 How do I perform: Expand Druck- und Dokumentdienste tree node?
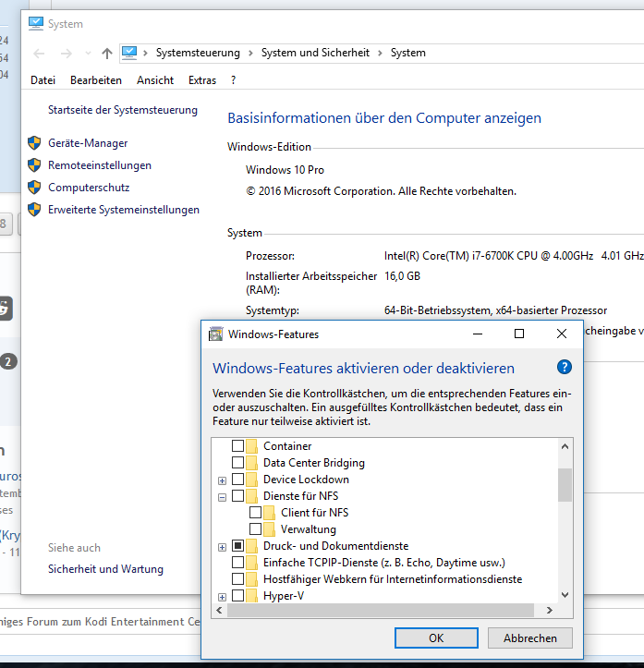click(222, 547)
